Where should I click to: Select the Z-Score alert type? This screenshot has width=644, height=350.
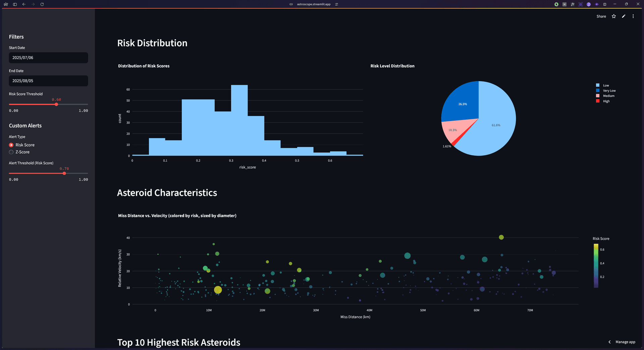pyautogui.click(x=11, y=152)
